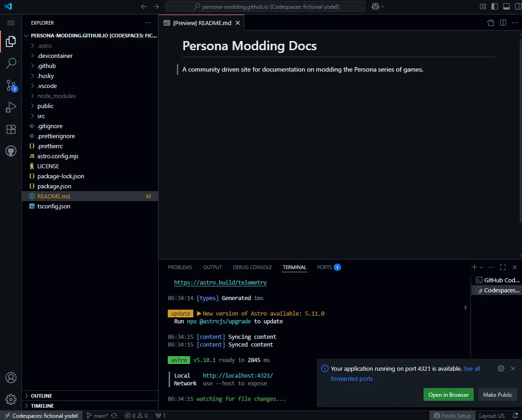
Task: Split the editor to the right
Action: tap(503, 23)
